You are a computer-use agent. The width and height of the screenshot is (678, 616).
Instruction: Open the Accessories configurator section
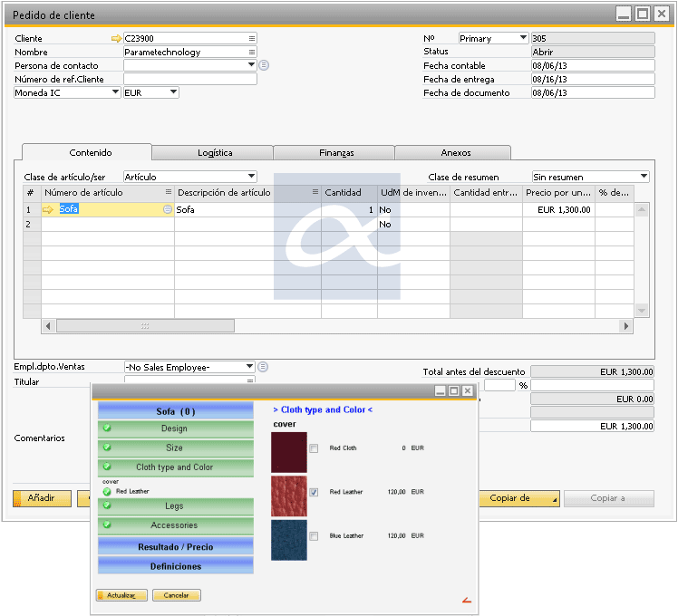(176, 525)
